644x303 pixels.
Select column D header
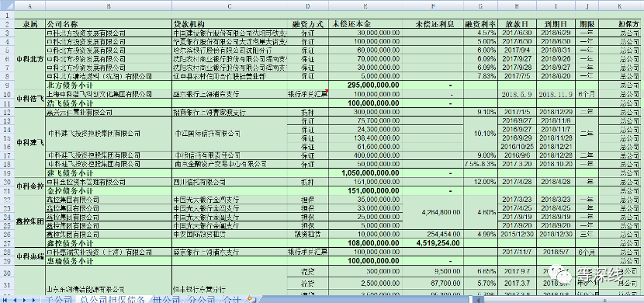pos(308,5)
